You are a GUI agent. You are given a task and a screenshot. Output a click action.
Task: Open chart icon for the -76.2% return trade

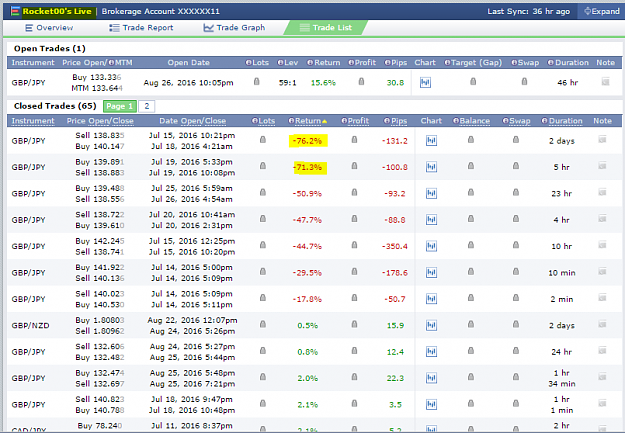(x=431, y=141)
